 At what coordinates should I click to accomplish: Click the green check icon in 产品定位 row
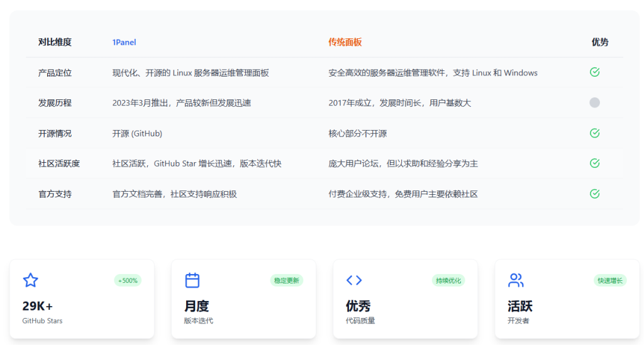point(594,72)
